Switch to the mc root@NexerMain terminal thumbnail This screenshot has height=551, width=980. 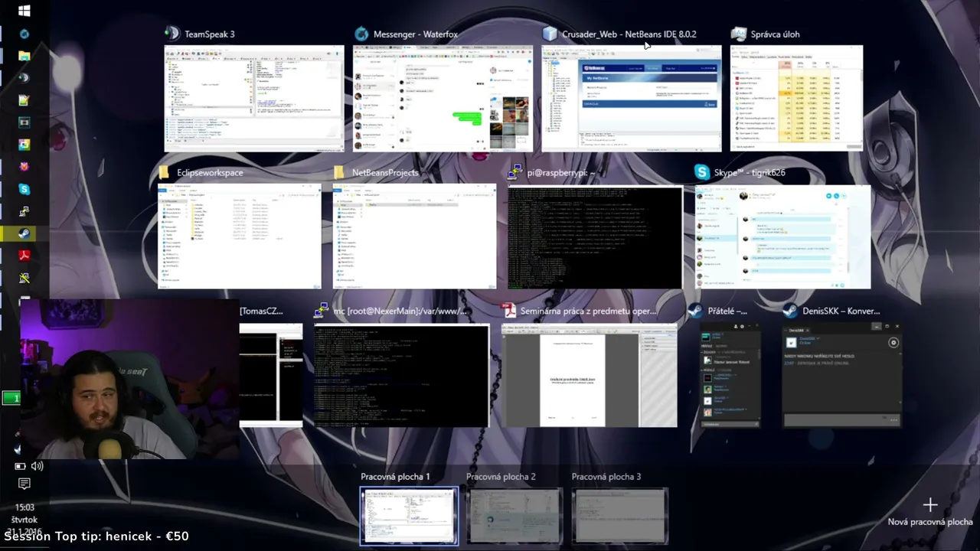401,375
